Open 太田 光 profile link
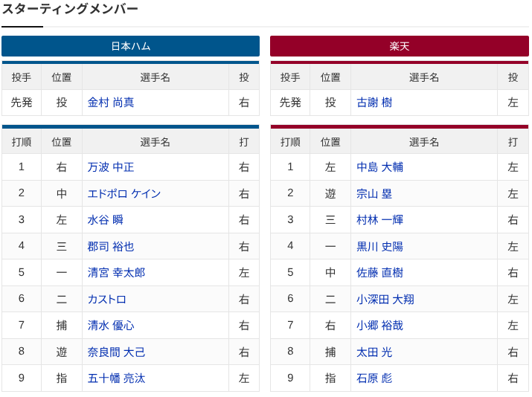 (x=374, y=352)
